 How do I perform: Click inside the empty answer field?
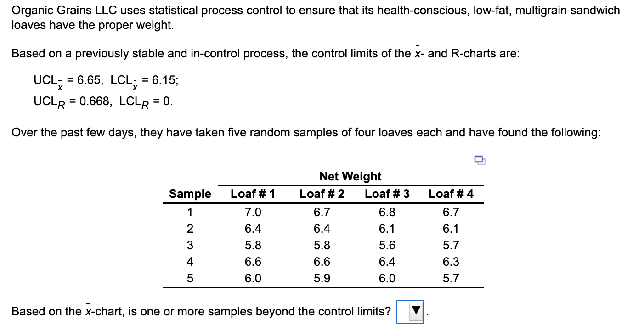[x=403, y=311]
